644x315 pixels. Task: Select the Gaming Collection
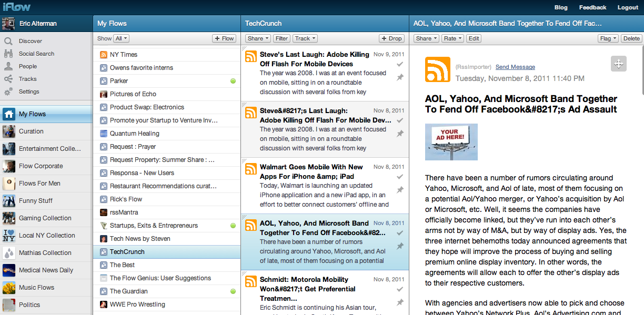[46, 218]
